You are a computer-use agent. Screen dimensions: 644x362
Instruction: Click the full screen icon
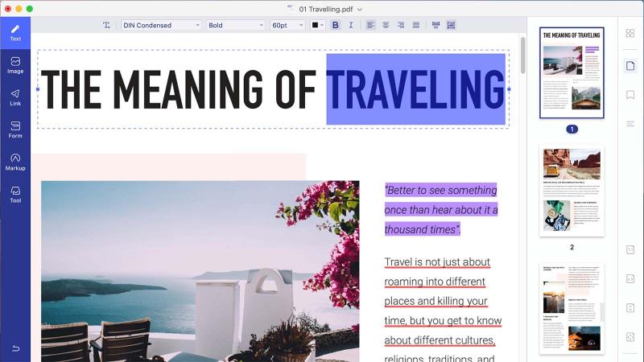tap(630, 337)
